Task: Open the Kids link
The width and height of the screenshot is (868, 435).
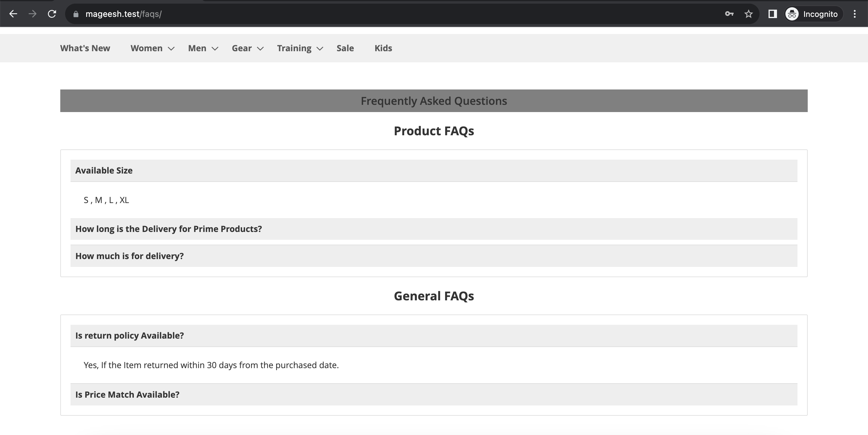Action: coord(383,48)
